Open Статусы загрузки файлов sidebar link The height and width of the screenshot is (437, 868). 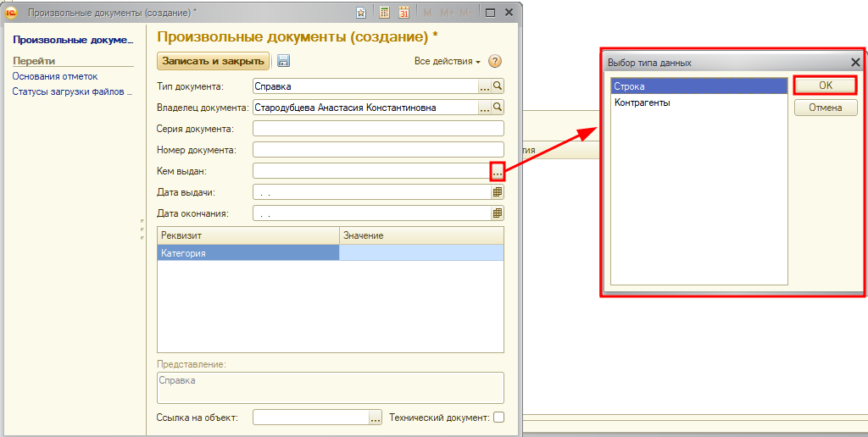point(72,91)
